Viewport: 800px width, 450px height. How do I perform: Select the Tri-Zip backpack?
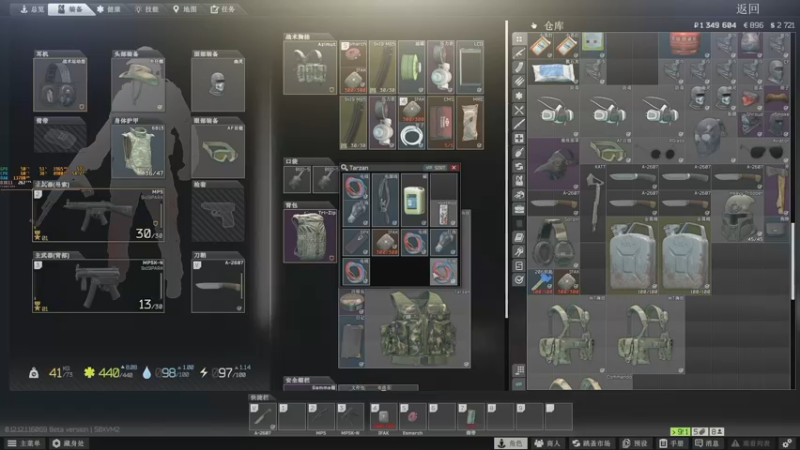tap(310, 236)
